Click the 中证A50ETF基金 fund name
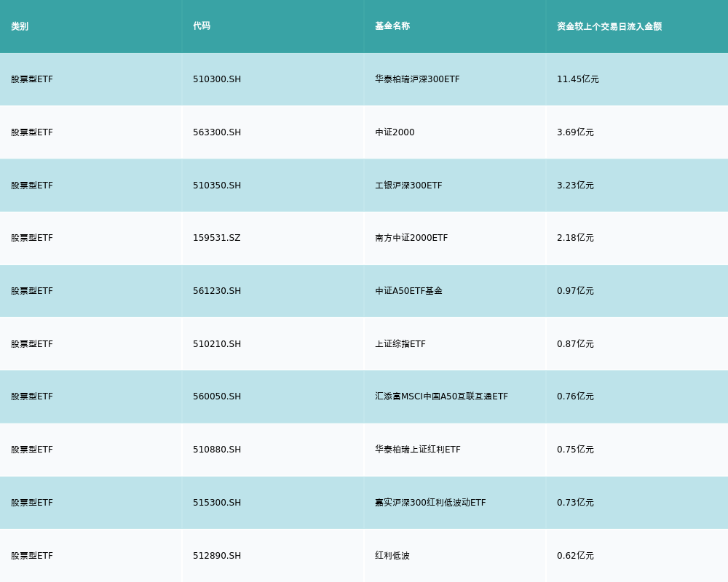Screen dimensions: 728x582 click(408, 291)
